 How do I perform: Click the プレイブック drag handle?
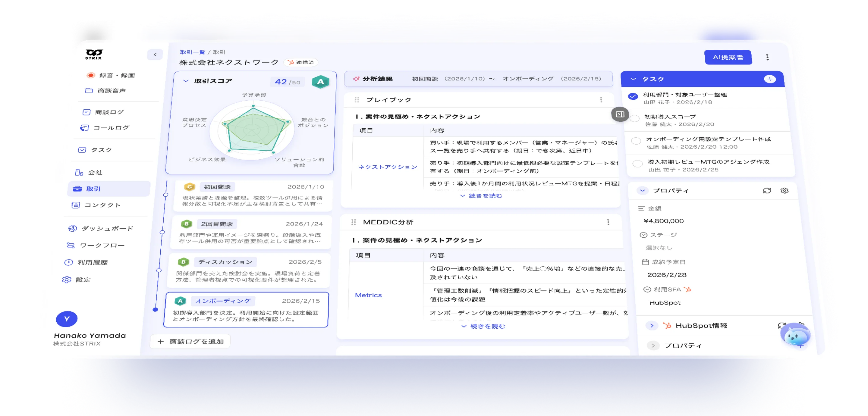[357, 100]
